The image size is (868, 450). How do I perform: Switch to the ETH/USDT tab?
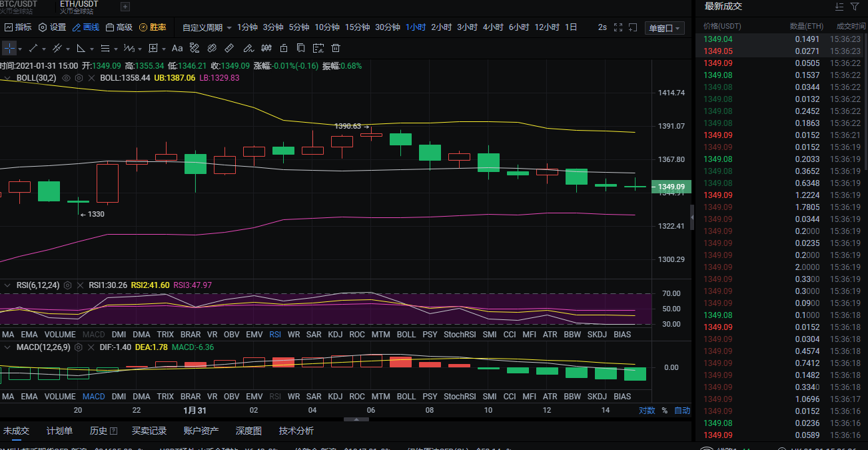click(79, 7)
